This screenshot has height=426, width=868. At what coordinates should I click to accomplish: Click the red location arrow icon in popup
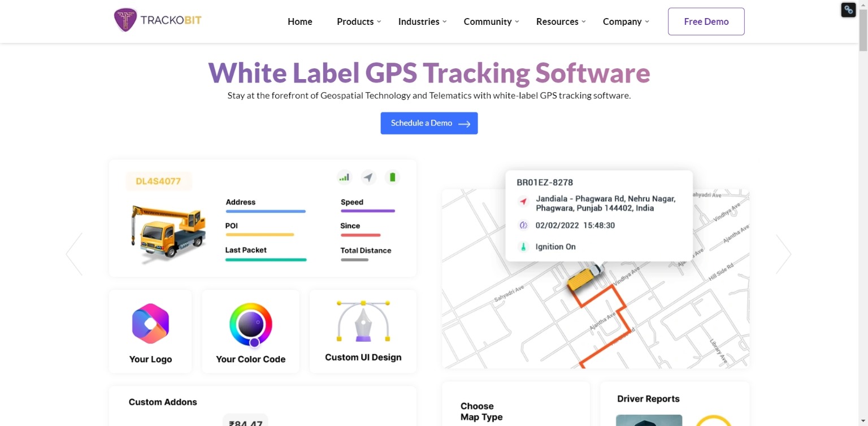523,201
